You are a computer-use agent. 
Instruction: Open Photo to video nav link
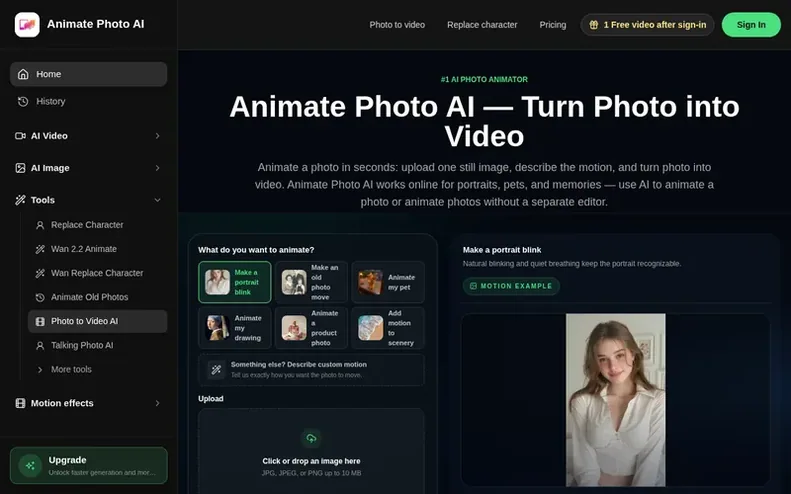[x=397, y=25]
